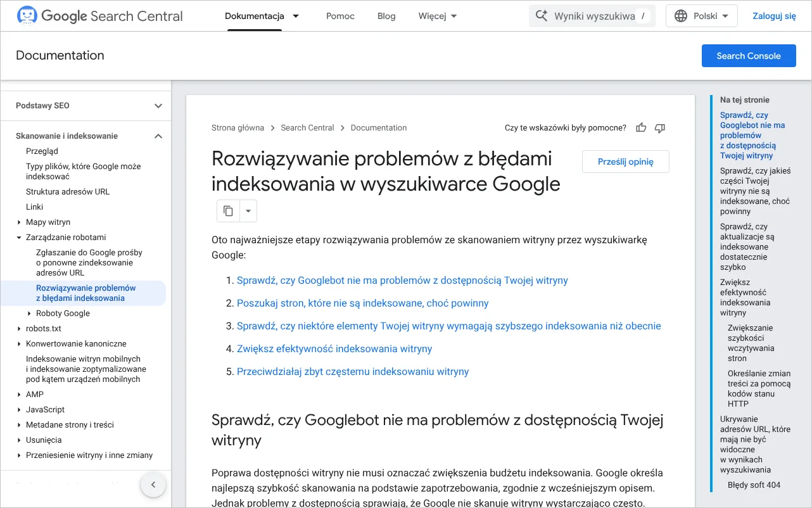This screenshot has height=508, width=812.
Task: Jump to Zwiększanie szybkości wczytywania stron
Action: click(751, 343)
